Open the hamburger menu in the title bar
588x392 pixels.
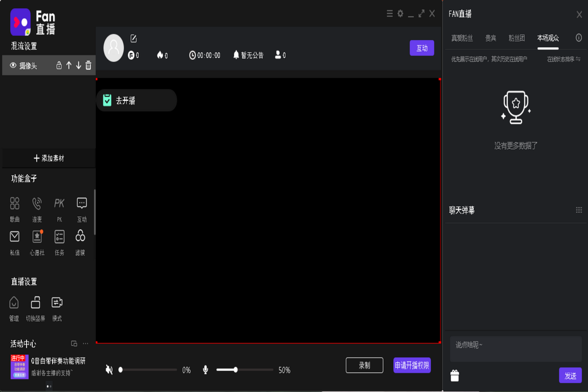pos(390,14)
